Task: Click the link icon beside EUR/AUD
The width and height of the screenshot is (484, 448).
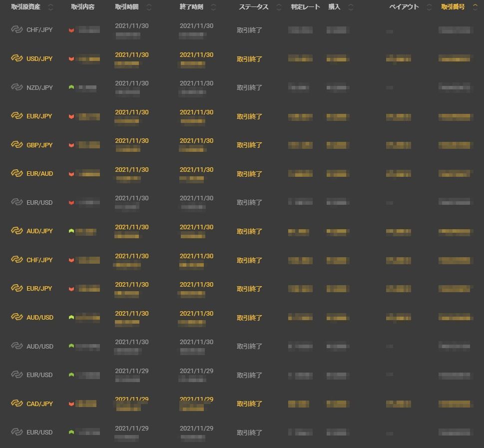Action: 17,174
